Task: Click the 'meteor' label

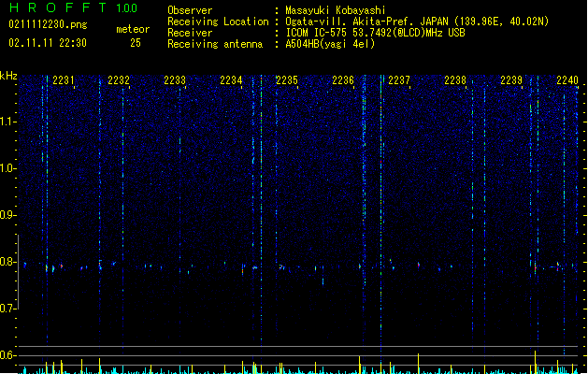Action: pyautogui.click(x=133, y=29)
